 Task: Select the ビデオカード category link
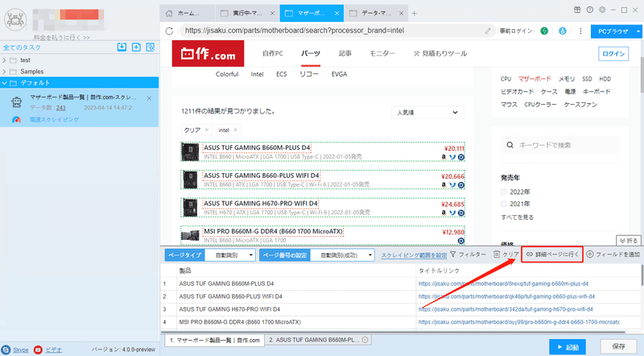coord(517,91)
